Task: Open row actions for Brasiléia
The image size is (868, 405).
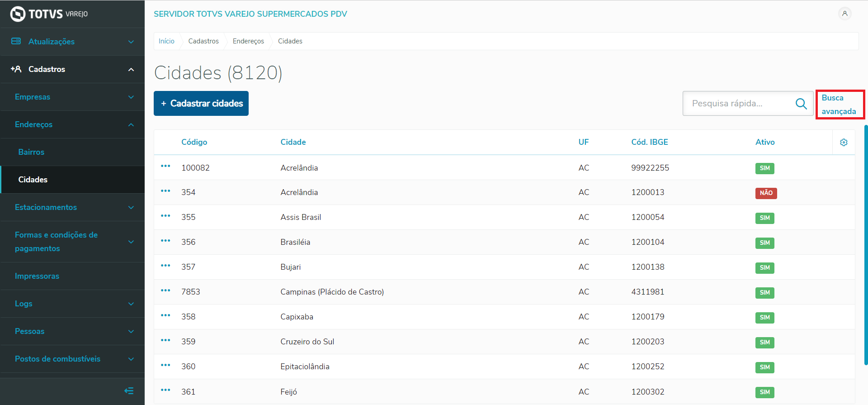Action: coord(165,241)
